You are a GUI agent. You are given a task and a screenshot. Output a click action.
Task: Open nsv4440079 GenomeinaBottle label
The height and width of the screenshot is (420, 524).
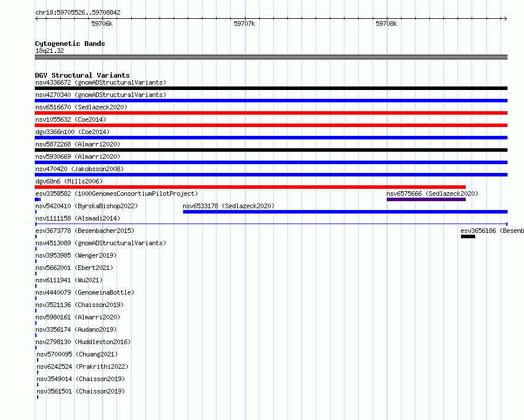(85, 292)
